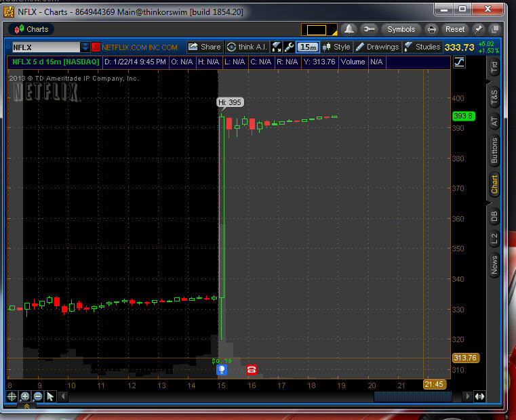Open the L2 side tab
This screenshot has width=516, height=420.
click(494, 238)
